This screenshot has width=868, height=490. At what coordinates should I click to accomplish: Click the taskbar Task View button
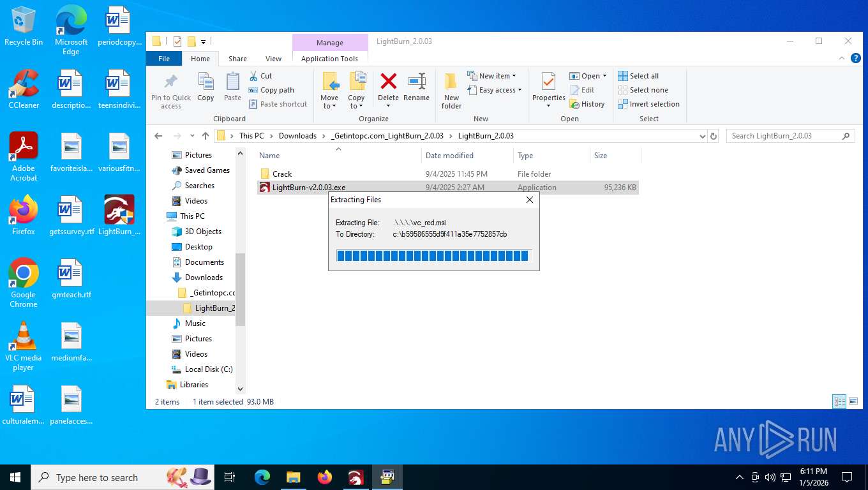[x=230, y=477]
